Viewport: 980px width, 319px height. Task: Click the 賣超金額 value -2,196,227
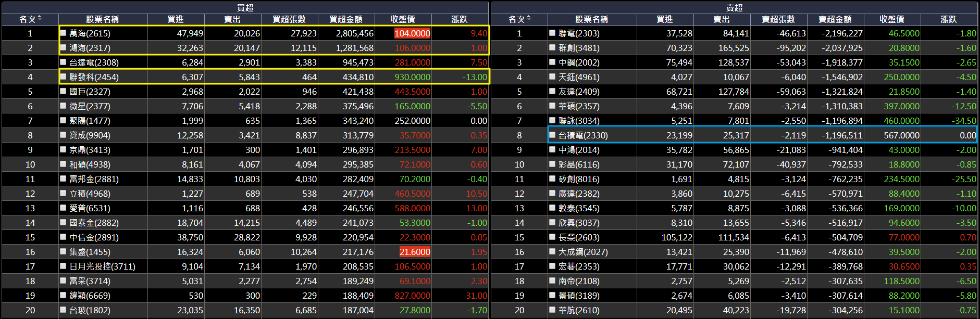pyautogui.click(x=842, y=33)
